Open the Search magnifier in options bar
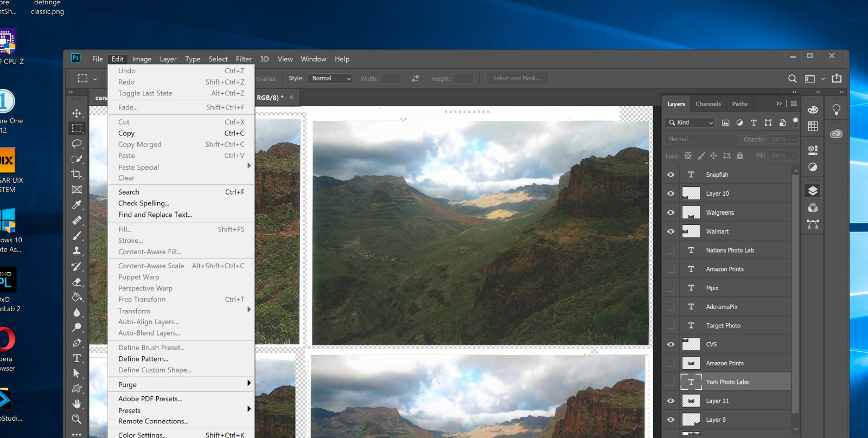 tap(792, 79)
